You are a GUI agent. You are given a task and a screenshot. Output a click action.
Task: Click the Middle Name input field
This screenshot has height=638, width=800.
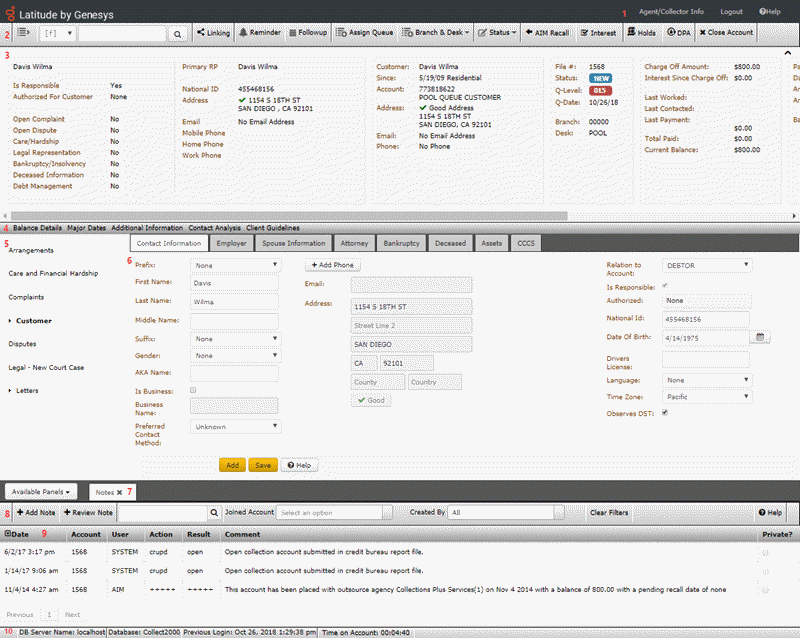point(234,320)
